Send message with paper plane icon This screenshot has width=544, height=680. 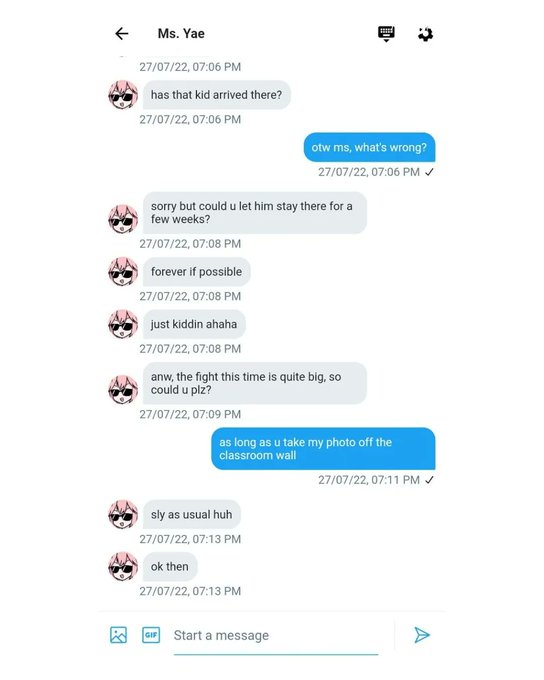pyautogui.click(x=422, y=635)
